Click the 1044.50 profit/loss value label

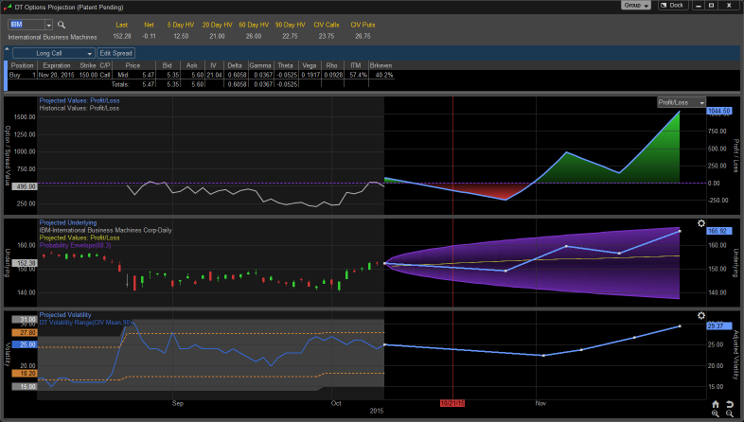[x=719, y=111]
